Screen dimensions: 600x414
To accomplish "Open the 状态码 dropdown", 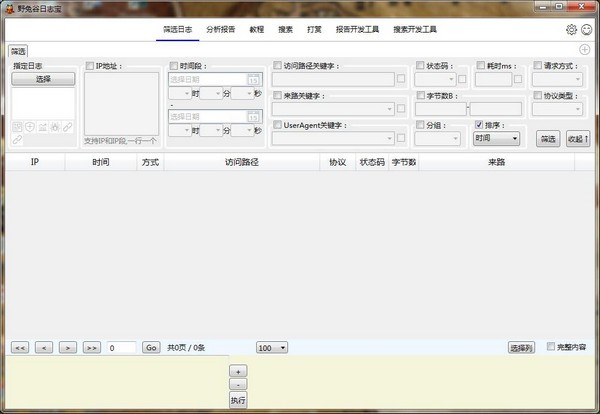I will [435, 79].
